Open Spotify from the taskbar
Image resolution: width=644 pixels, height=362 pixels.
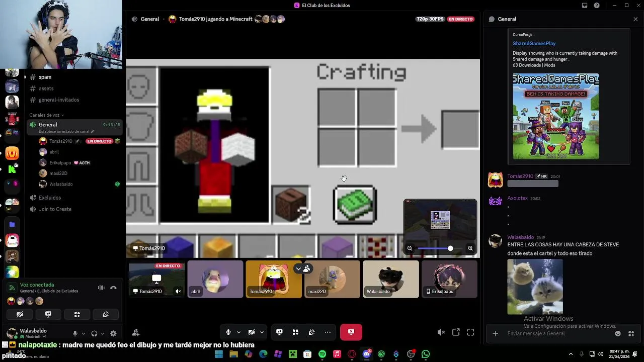[322, 354]
